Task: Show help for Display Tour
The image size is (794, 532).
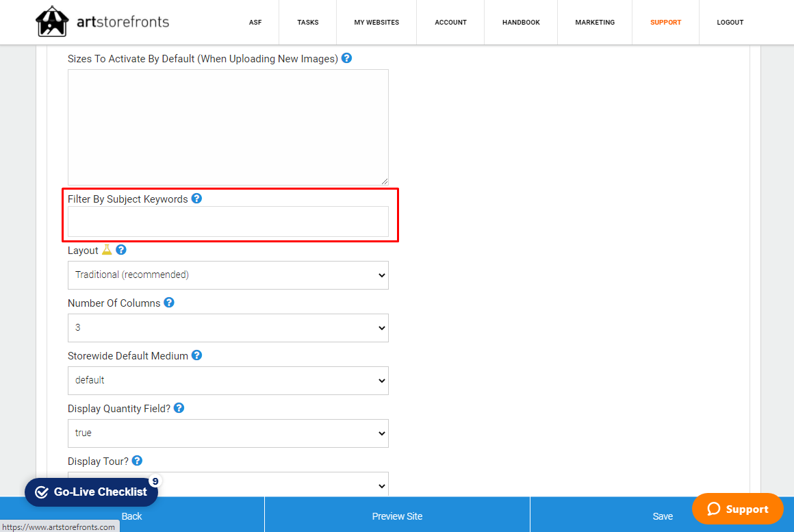Action: [x=137, y=461]
